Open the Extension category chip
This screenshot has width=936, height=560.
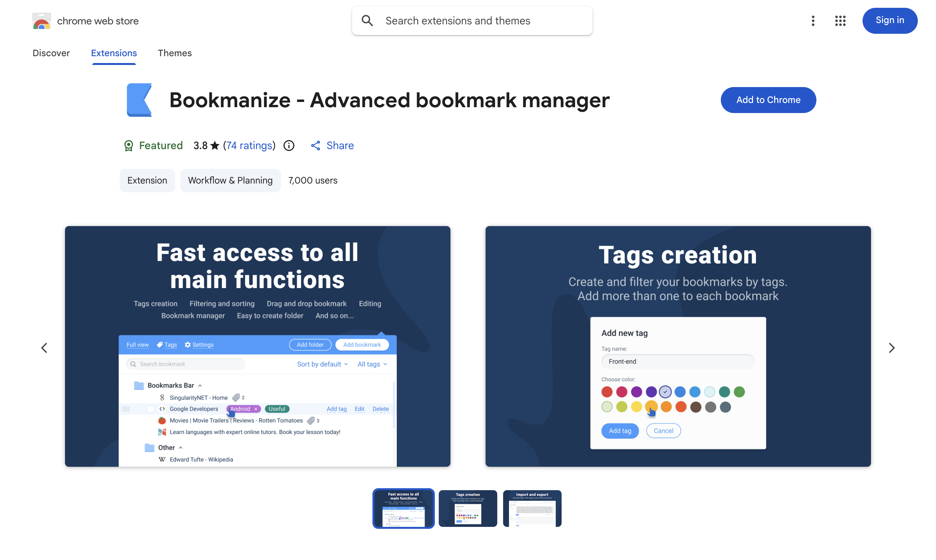click(x=147, y=180)
